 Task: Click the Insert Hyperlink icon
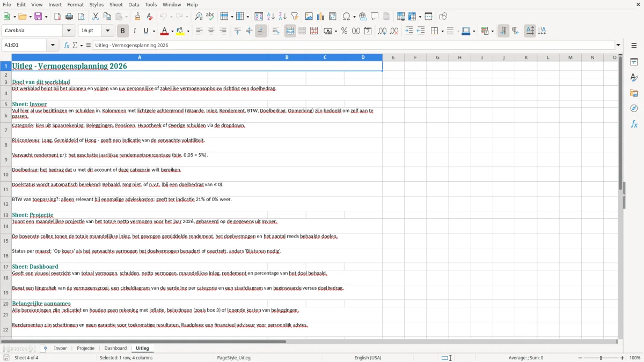click(363, 17)
